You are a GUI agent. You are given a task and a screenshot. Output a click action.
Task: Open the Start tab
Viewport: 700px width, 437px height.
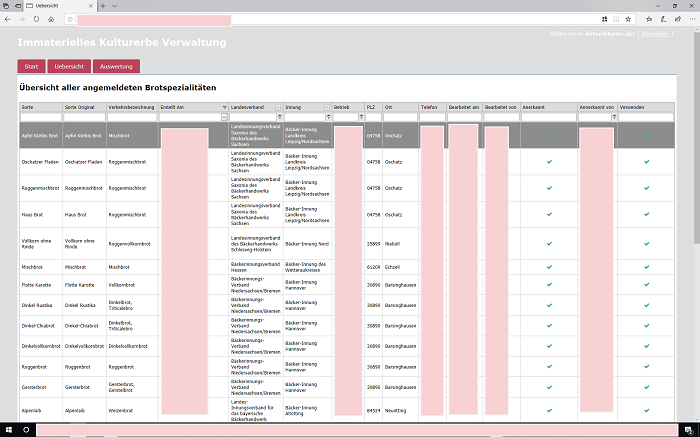[31, 67]
